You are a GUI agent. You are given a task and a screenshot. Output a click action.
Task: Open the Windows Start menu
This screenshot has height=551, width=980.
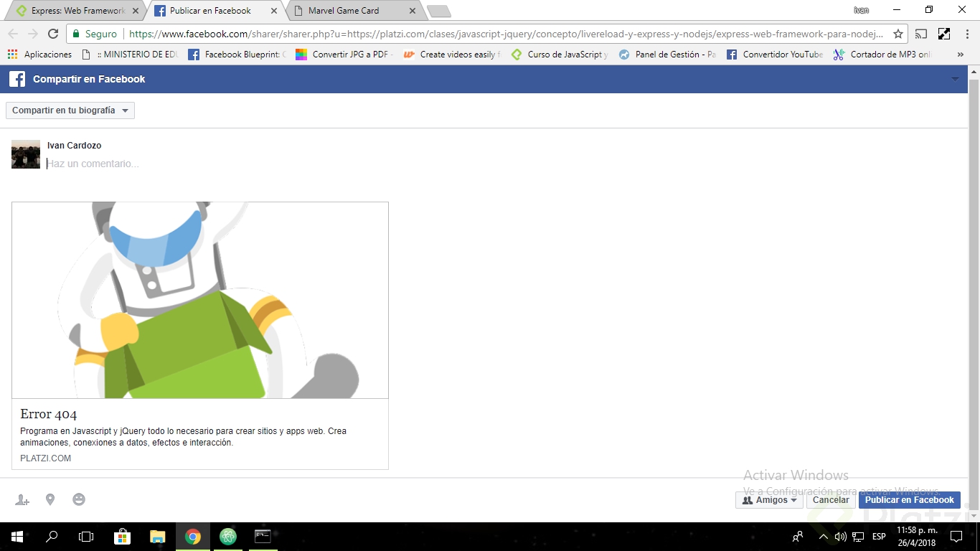coord(17,537)
